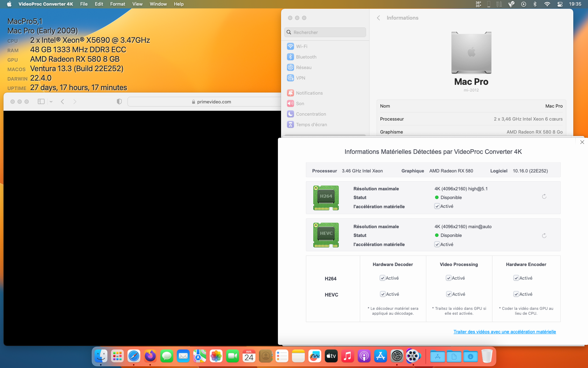588x368 pixels.
Task: Click VideoProc Converter film reel Dock icon
Action: pyautogui.click(x=413, y=356)
